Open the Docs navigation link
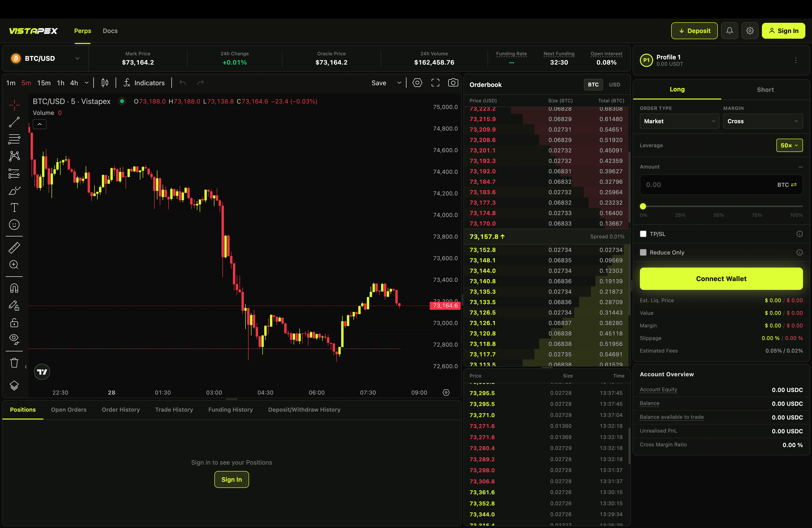Image resolution: width=812 pixels, height=528 pixels. tap(110, 31)
